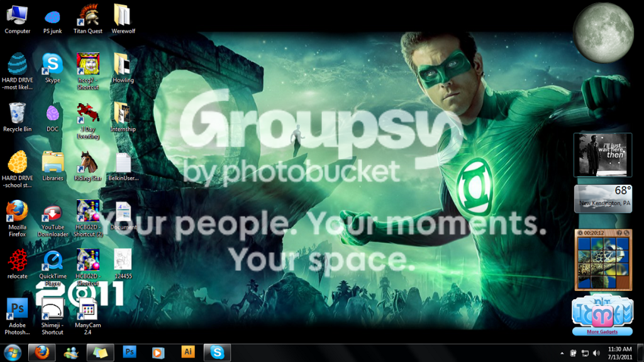Open the Internship folder
The height and width of the screenshot is (362, 644).
click(123, 118)
